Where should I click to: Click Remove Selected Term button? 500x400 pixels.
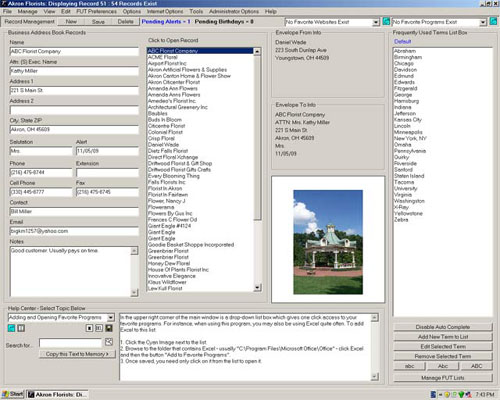tap(443, 356)
